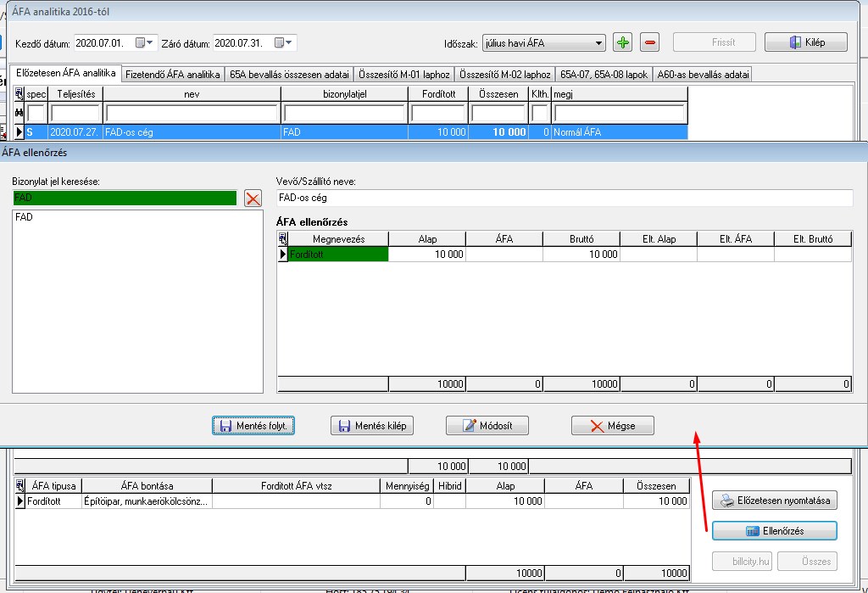Click Elt. Alap column header
This screenshot has width=868, height=593.
point(659,239)
